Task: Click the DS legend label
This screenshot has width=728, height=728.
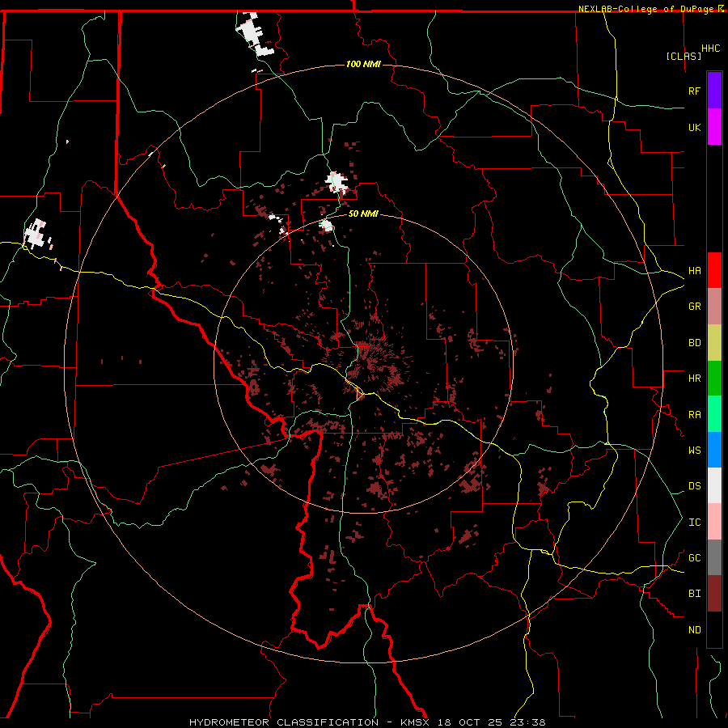Action: [695, 486]
